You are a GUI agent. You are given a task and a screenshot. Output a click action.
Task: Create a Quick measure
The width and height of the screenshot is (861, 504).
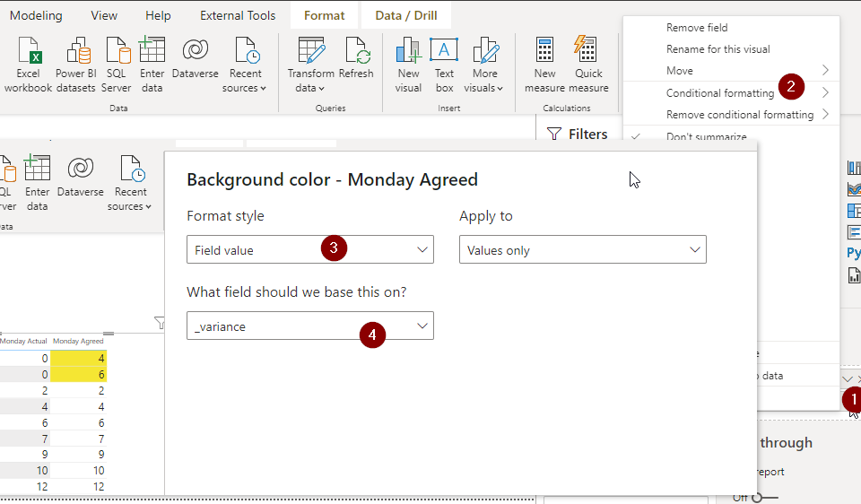click(x=588, y=65)
